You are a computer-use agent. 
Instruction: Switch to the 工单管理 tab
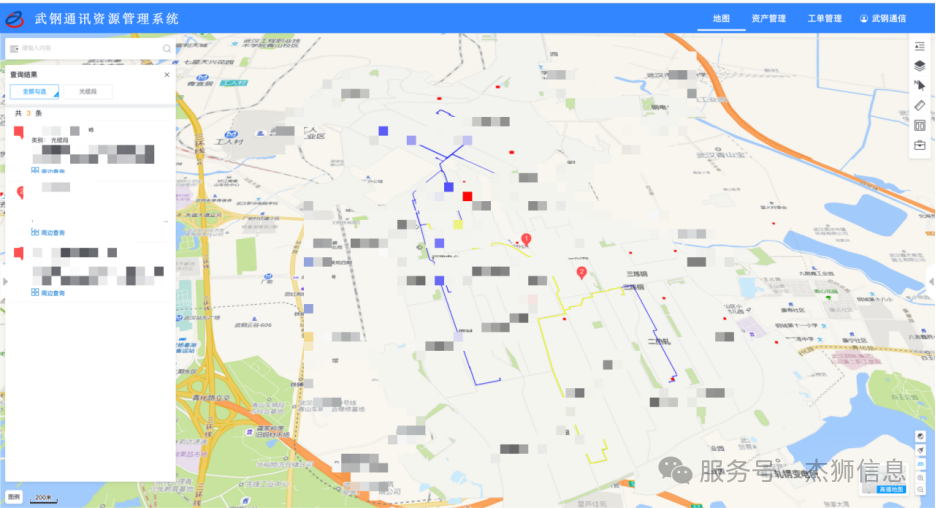tap(824, 19)
